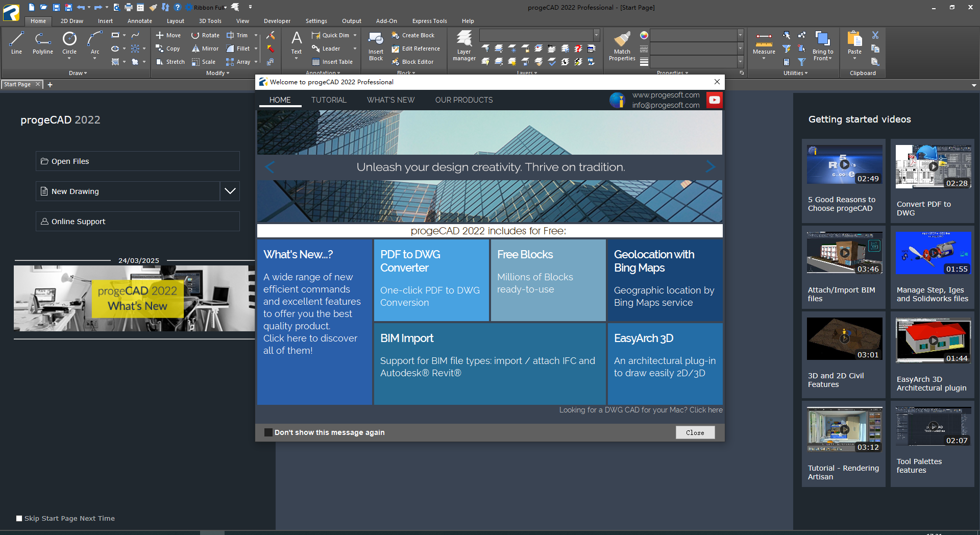Click New Drawing button

pos(128,191)
